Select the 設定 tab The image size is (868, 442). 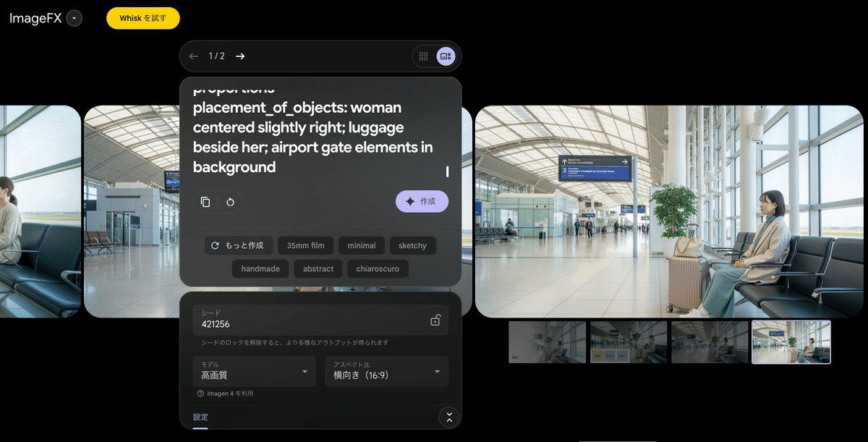[200, 417]
